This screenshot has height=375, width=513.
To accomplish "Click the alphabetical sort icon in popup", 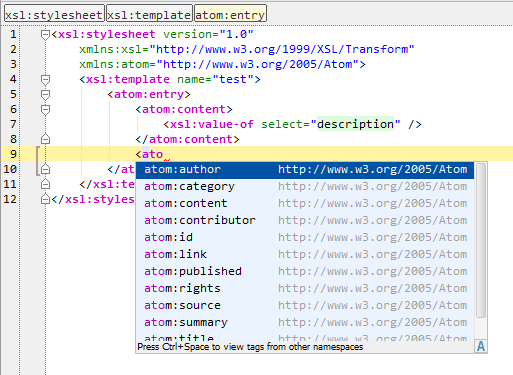I will point(481,347).
